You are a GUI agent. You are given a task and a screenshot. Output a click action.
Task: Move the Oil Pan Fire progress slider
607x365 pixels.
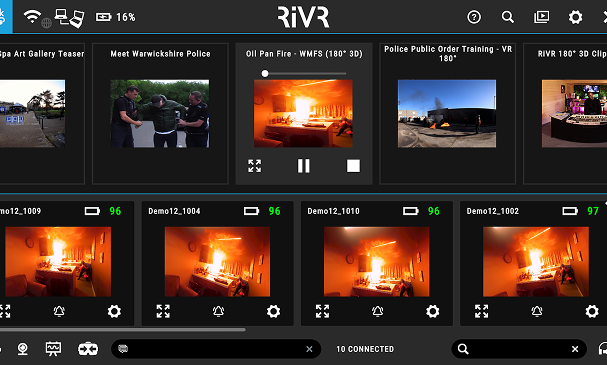pyautogui.click(x=265, y=74)
